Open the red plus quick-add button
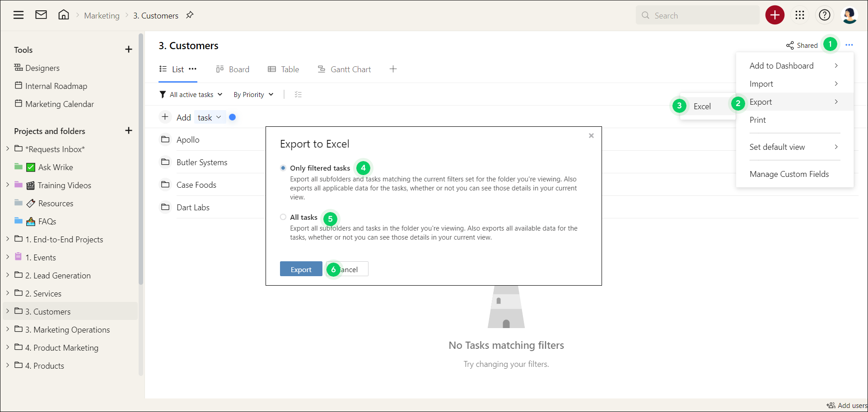This screenshot has width=868, height=412. 775,15
